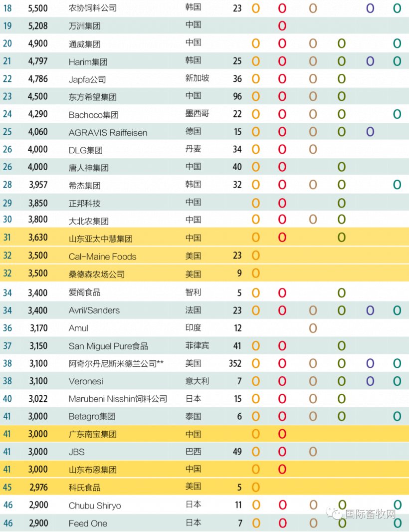Select the 科氏食品 company name
The image size is (409, 532).
click(84, 488)
